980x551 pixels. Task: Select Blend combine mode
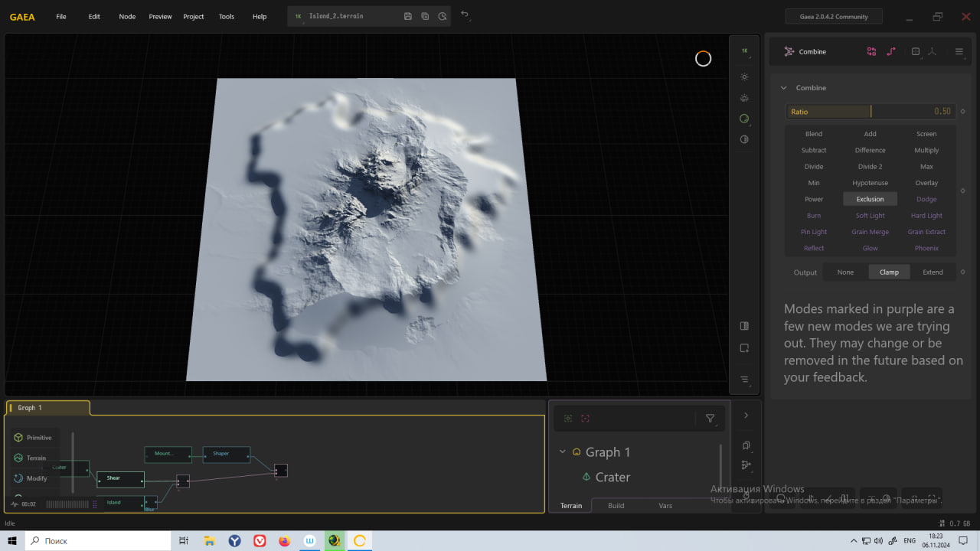click(x=814, y=134)
